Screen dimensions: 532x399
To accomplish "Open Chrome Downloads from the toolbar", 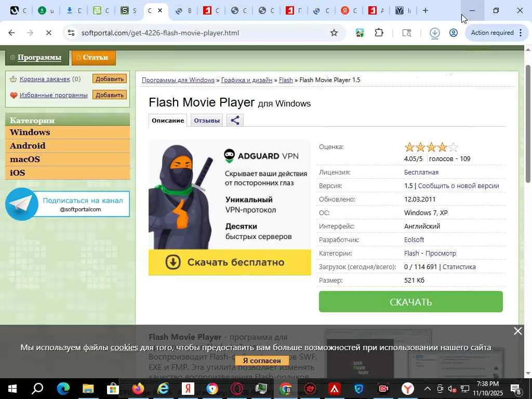I will (435, 33).
